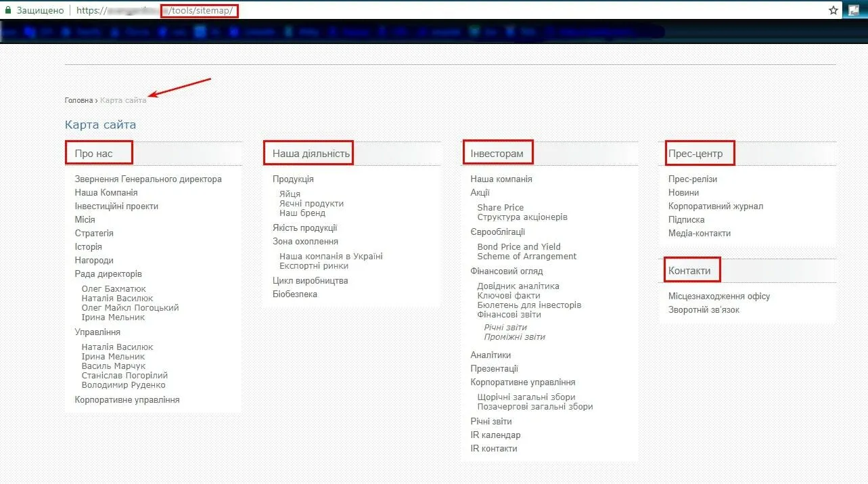Open Бюлетень для інвесторів link
Screen dimensions: 868x484
pyautogui.click(x=529, y=305)
